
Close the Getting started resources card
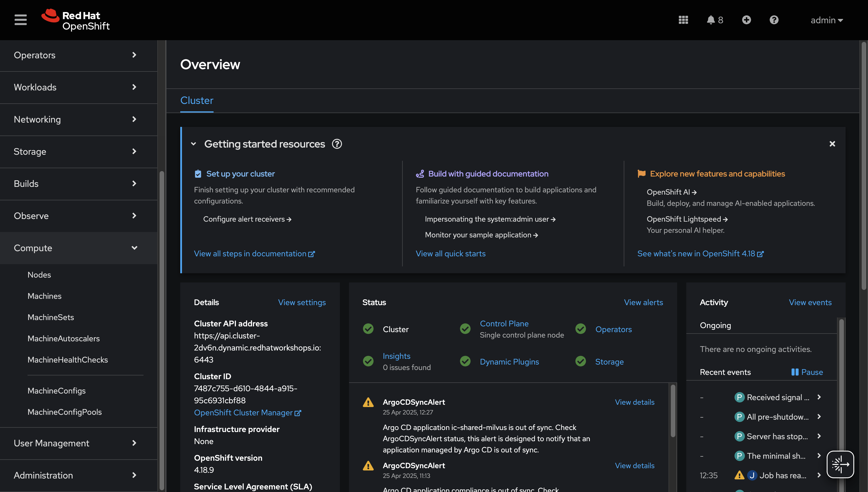(x=832, y=144)
